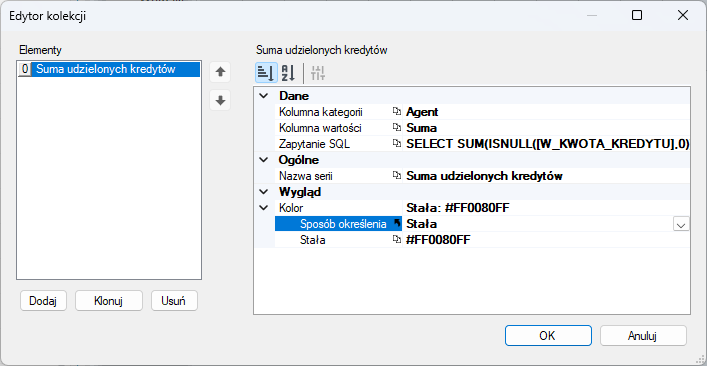The height and width of the screenshot is (366, 707).
Task: Edit the Stała #FF0080FF color value
Action: tap(546, 240)
